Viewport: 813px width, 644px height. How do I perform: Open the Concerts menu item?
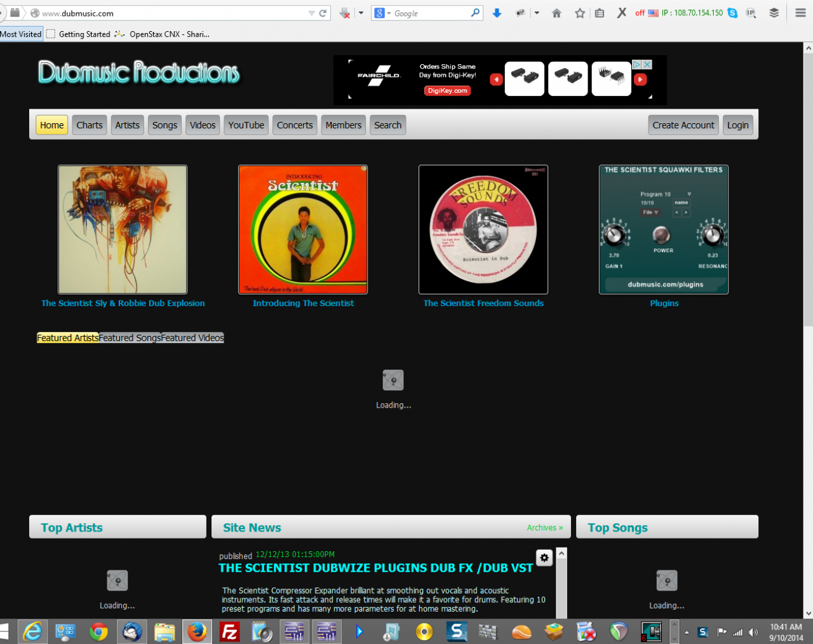pos(295,125)
